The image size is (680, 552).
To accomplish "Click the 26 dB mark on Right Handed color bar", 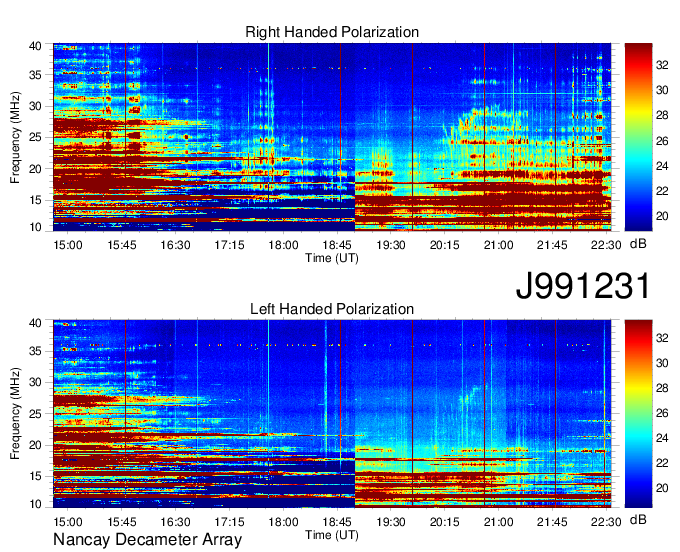I will pos(662,141).
